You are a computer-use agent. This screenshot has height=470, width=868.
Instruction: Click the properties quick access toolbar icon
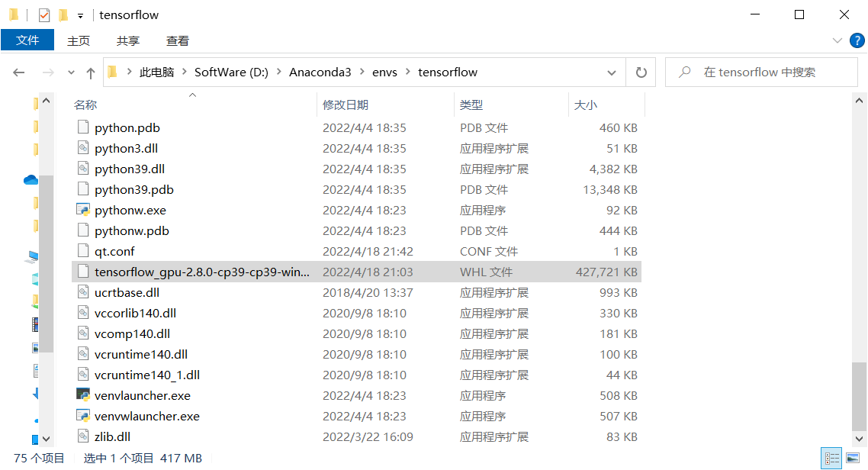[x=44, y=15]
